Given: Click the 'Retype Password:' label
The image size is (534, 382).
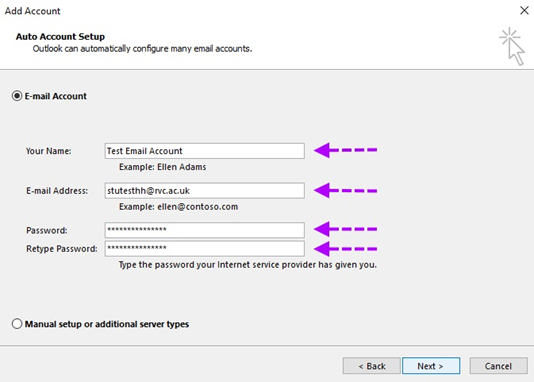Looking at the screenshot, I should 62,249.
